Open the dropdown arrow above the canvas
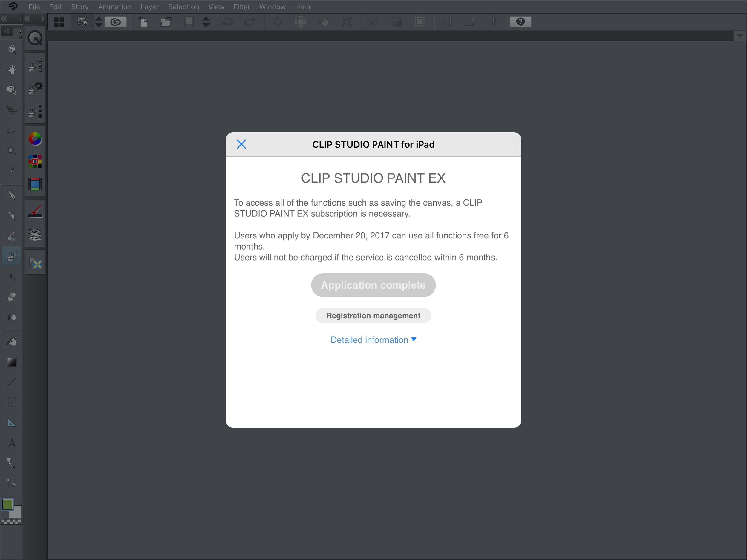Image resolution: width=747 pixels, height=560 pixels. click(x=740, y=36)
